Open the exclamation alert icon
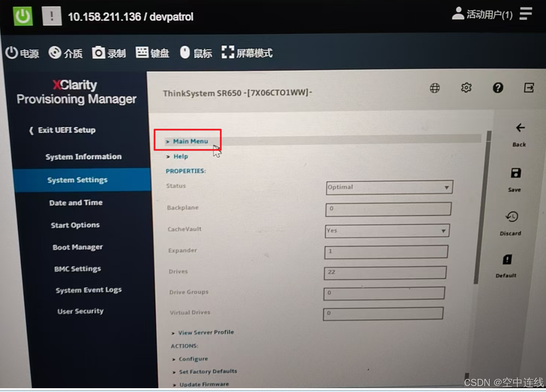Screen dimensions: 546x392 click(52, 16)
